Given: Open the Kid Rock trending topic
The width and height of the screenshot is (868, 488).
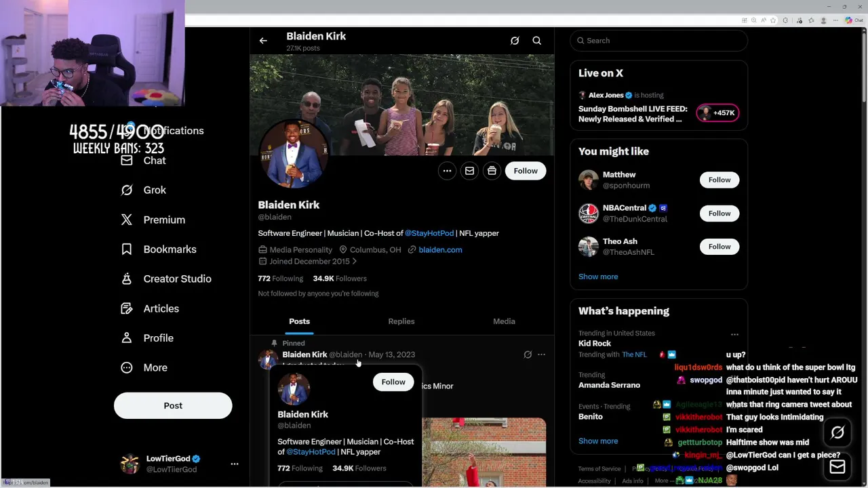Looking at the screenshot, I should (x=595, y=344).
